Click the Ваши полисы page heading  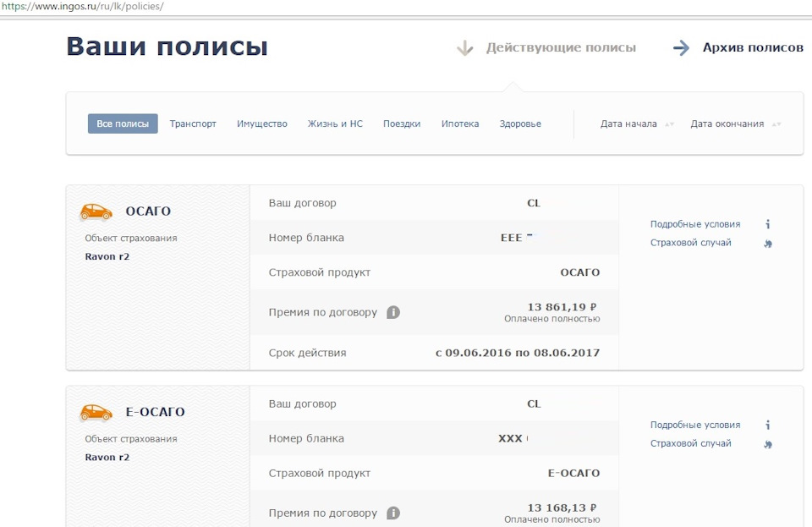coord(167,47)
